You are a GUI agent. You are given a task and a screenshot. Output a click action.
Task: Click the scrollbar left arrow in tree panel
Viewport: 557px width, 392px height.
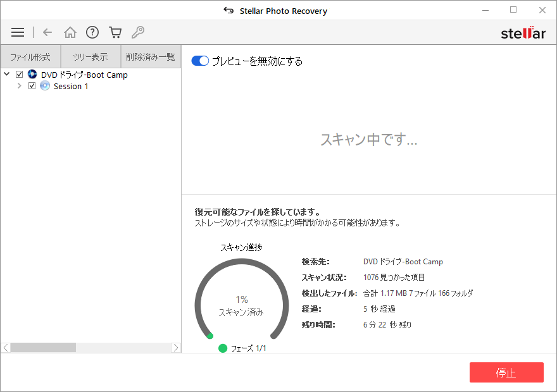pos(6,348)
